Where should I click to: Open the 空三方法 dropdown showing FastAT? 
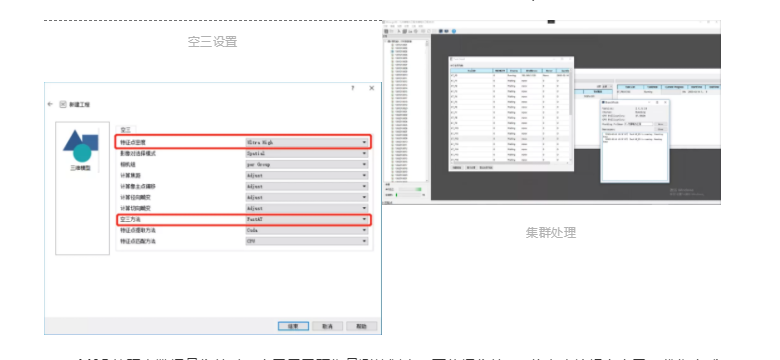point(307,219)
